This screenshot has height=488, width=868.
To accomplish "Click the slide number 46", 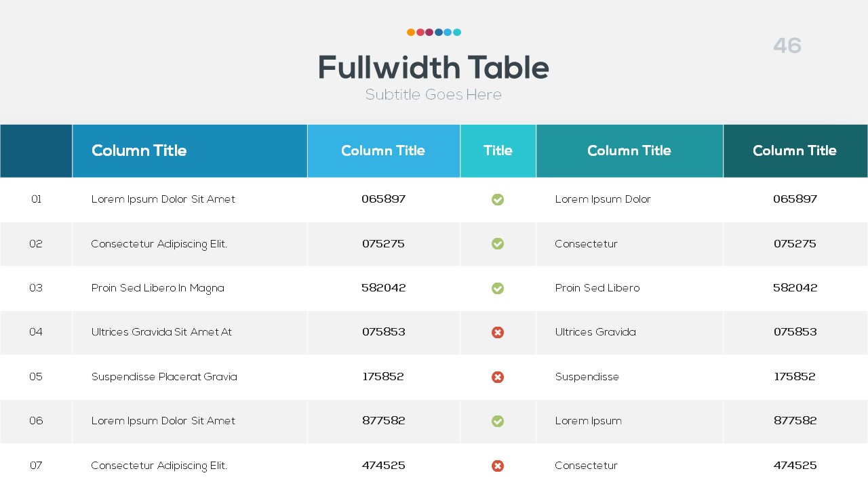I will pos(787,45).
